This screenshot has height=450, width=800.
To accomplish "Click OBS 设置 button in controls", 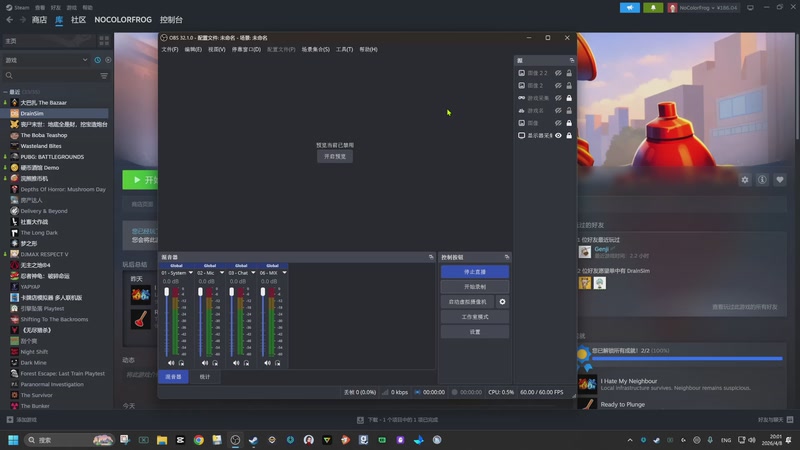I will pyautogui.click(x=475, y=332).
